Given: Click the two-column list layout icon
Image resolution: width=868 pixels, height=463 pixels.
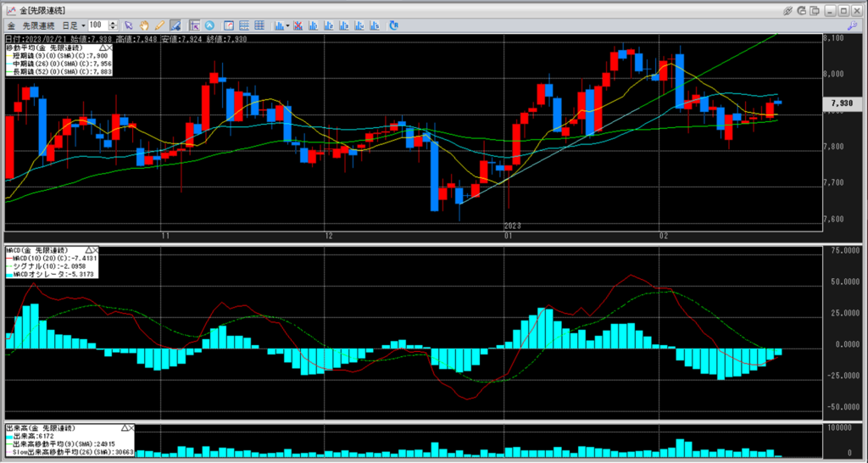Looking at the screenshot, I should [244, 25].
